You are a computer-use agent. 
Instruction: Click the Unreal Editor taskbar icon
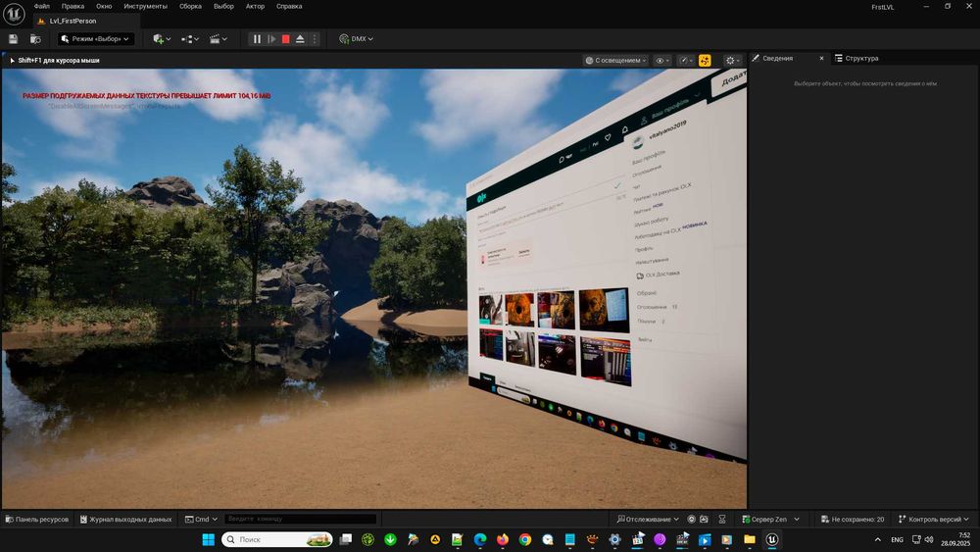772,539
